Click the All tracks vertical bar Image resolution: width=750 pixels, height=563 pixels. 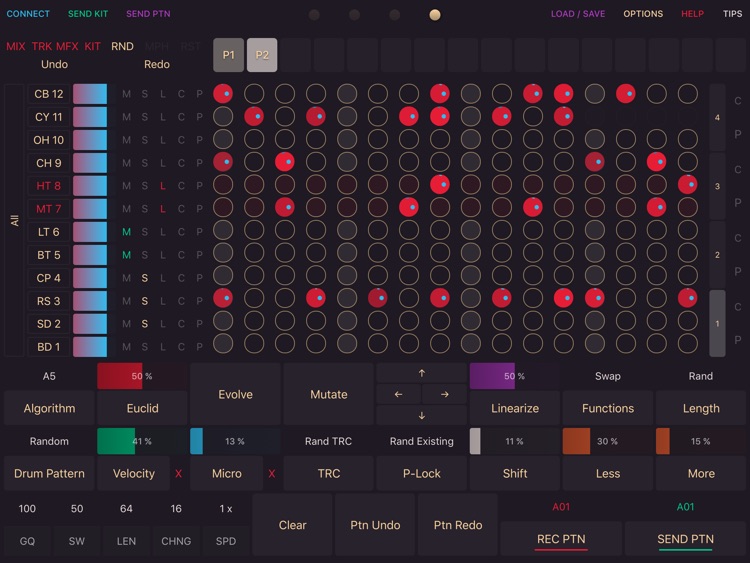pos(14,220)
